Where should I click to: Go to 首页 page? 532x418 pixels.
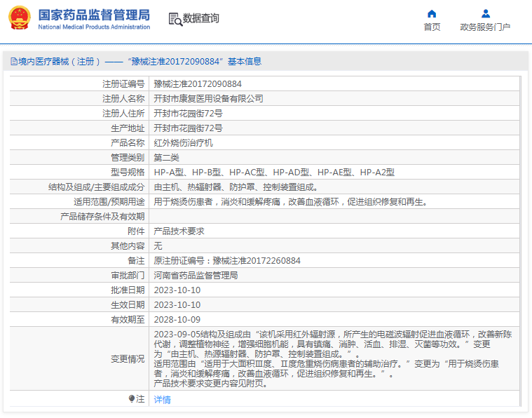pyautogui.click(x=432, y=27)
